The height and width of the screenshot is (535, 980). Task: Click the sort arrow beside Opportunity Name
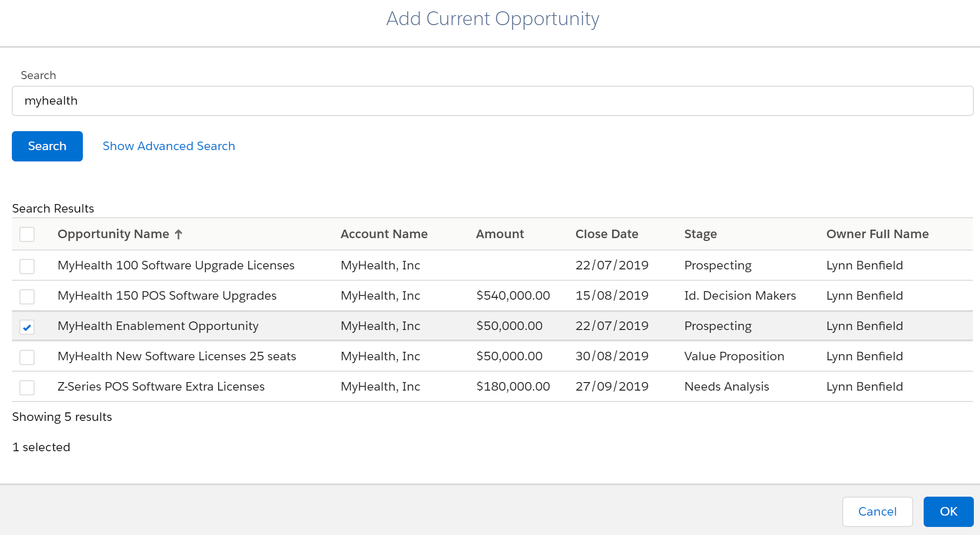coord(178,234)
